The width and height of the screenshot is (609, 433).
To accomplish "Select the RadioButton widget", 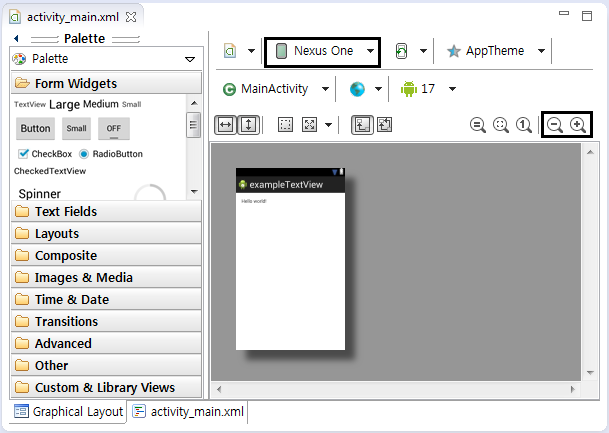I will coord(111,154).
